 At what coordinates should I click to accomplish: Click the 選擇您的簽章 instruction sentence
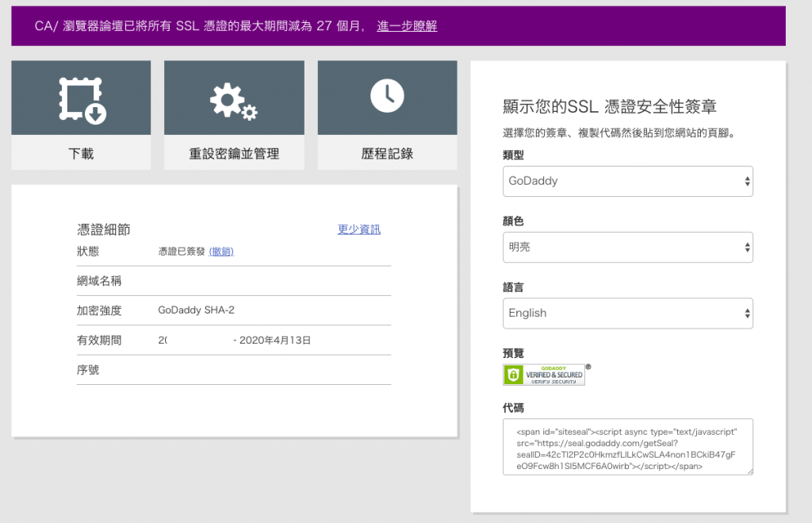[619, 133]
